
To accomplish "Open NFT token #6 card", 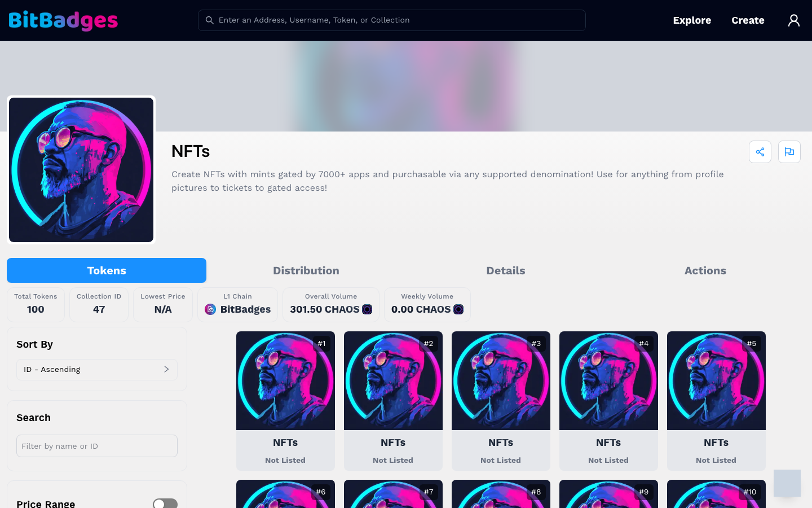I will pyautogui.click(x=285, y=494).
